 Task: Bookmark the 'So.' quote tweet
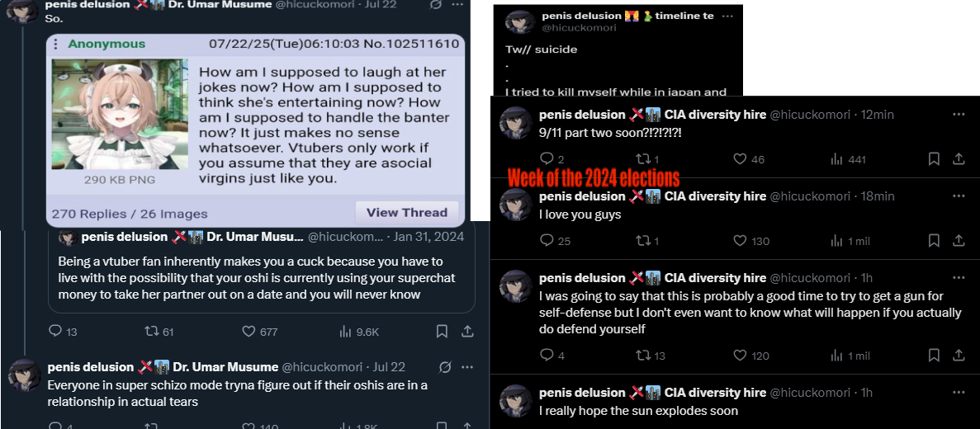(442, 332)
